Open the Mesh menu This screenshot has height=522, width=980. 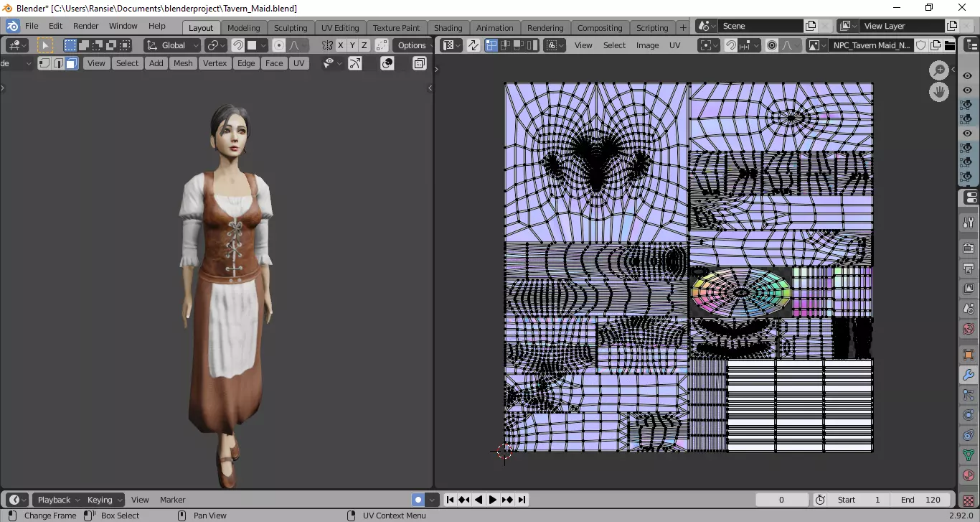coord(183,63)
